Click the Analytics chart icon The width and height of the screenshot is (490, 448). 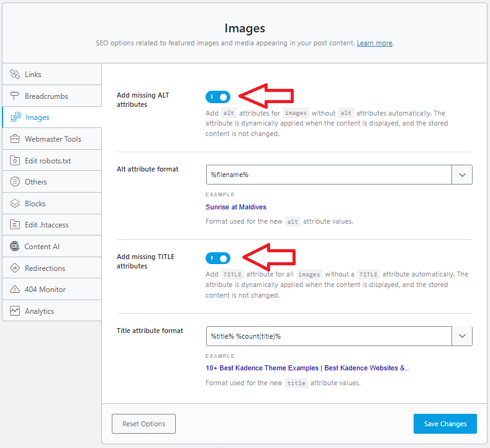click(15, 311)
